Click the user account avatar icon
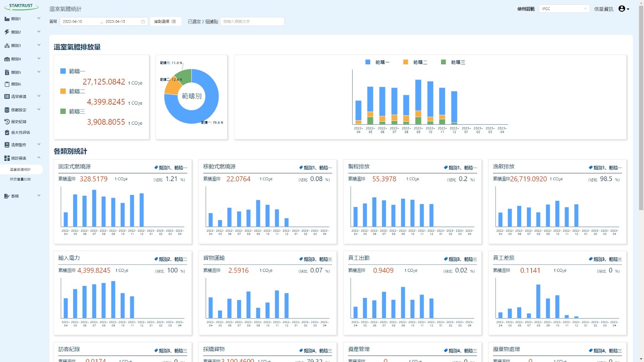 click(622, 9)
